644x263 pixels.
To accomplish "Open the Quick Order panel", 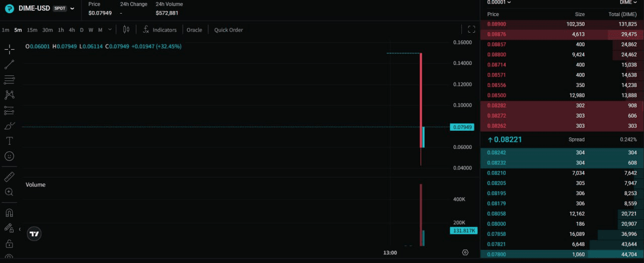I will (228, 30).
